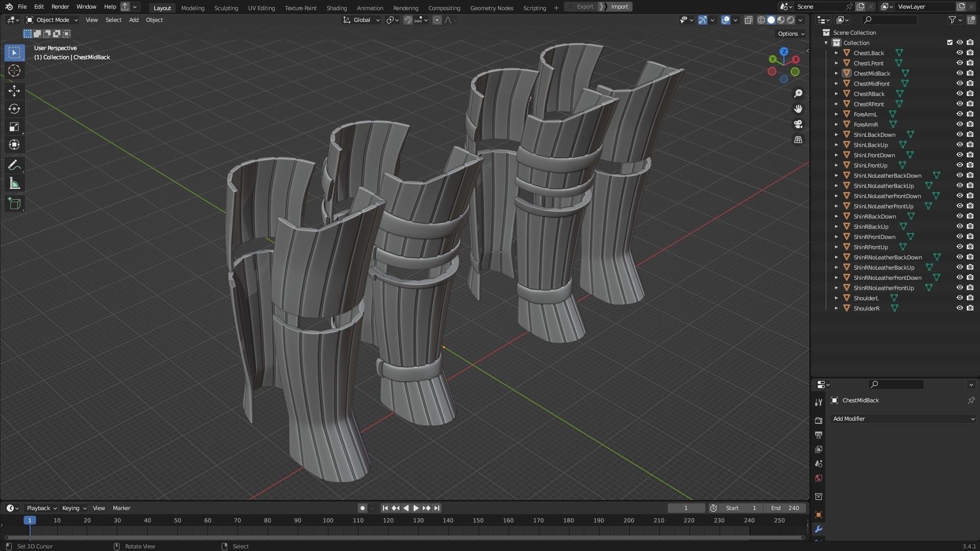
Task: Select the Measure tool
Action: click(14, 184)
